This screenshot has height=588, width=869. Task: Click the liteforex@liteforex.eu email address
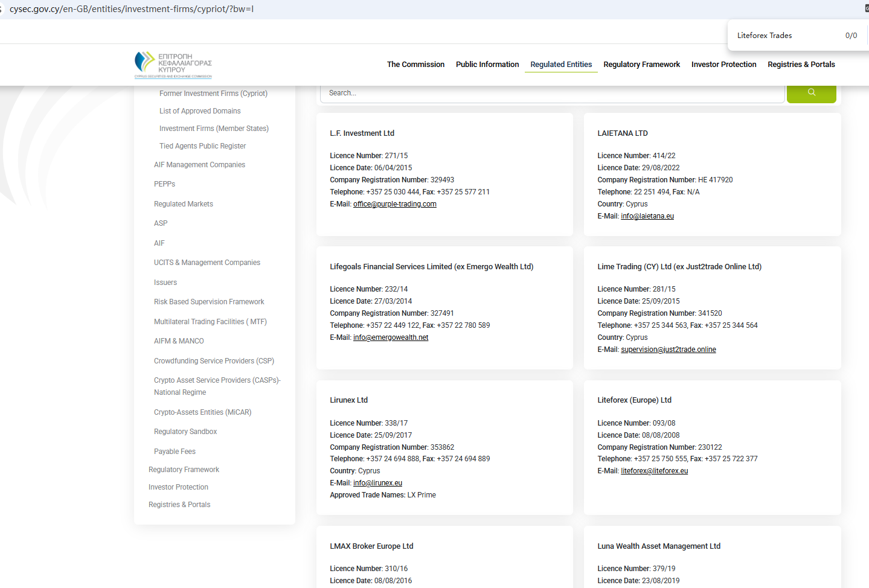tap(655, 471)
